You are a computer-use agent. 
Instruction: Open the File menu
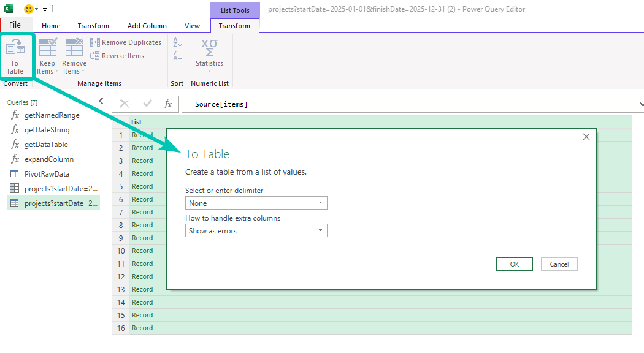(x=15, y=25)
